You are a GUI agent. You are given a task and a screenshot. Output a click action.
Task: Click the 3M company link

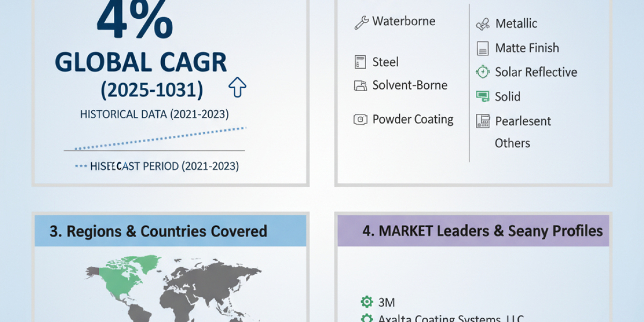387,302
